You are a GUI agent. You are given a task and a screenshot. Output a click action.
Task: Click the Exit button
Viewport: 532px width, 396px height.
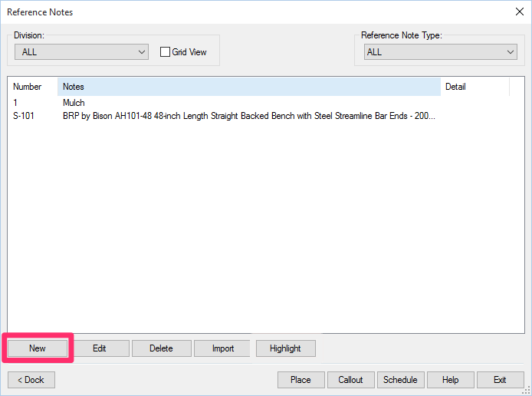click(501, 380)
